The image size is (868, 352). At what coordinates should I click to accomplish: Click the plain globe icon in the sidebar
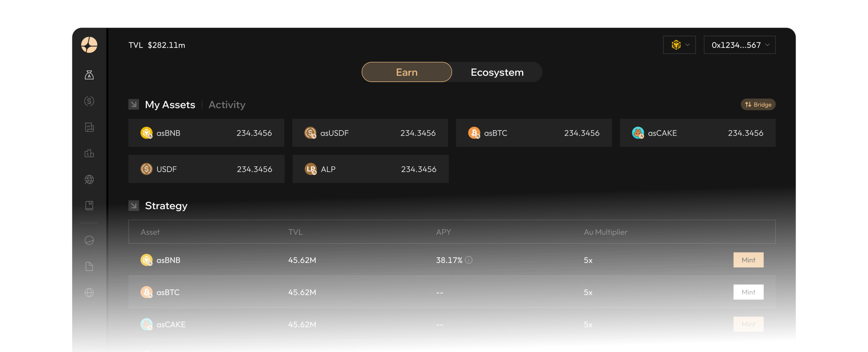[89, 292]
